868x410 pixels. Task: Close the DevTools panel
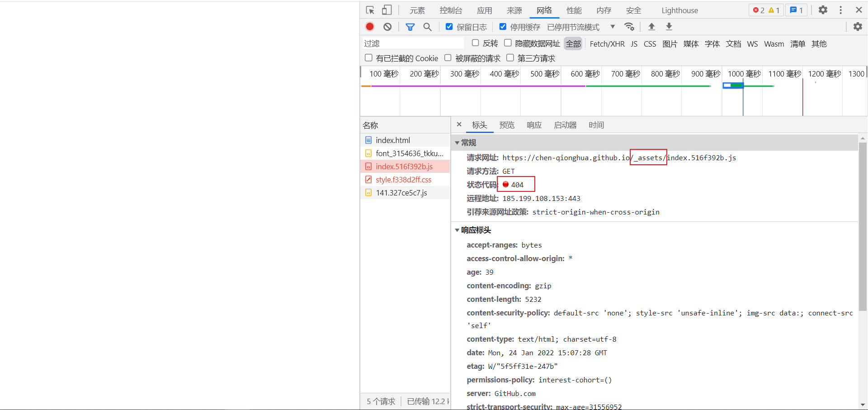coord(859,10)
